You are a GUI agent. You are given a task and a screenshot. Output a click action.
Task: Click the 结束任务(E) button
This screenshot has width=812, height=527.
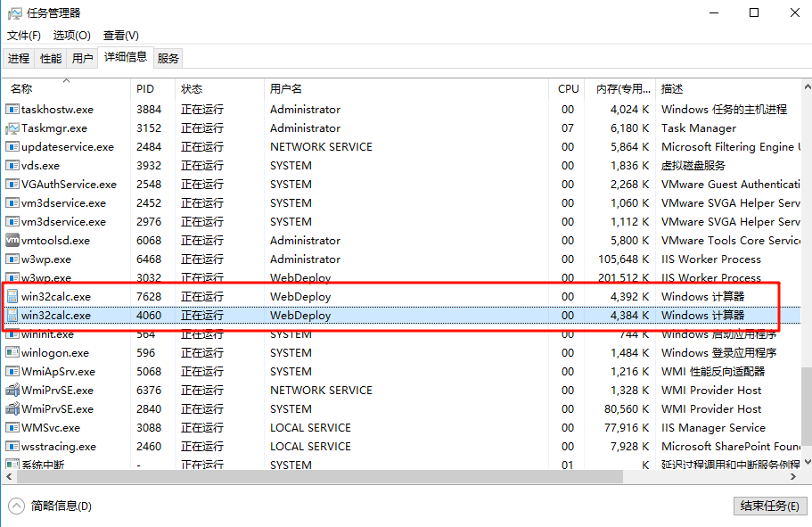click(769, 506)
